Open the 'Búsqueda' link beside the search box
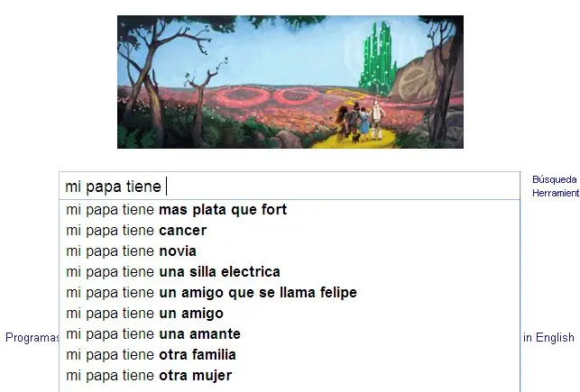The width and height of the screenshot is (580, 392). (x=554, y=180)
